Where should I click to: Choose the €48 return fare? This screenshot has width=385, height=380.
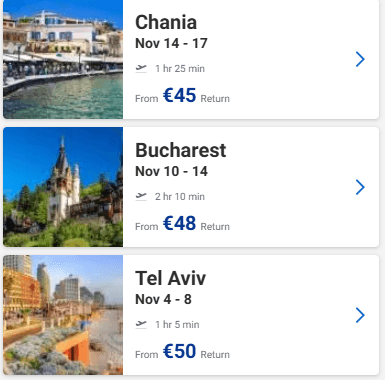(x=179, y=223)
